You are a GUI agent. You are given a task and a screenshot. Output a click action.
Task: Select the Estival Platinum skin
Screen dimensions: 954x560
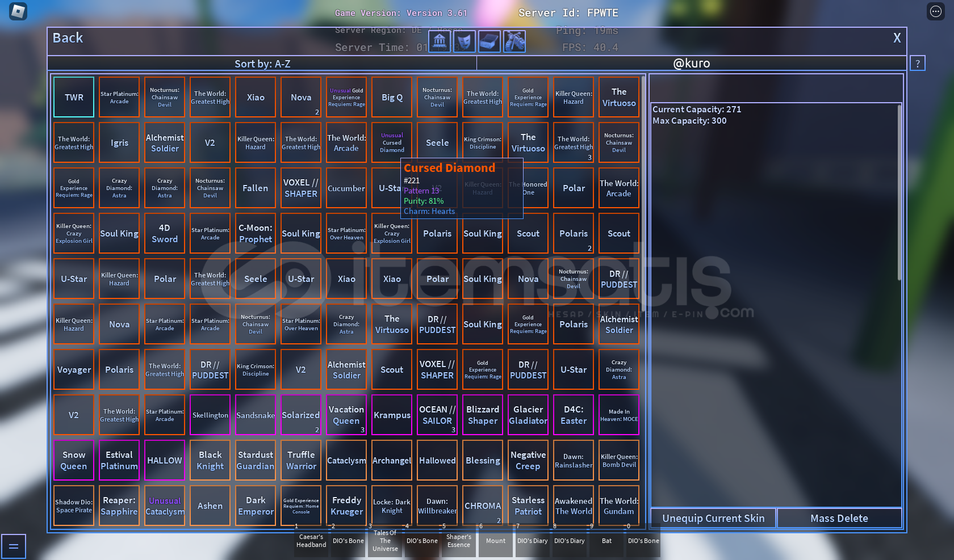click(x=119, y=460)
